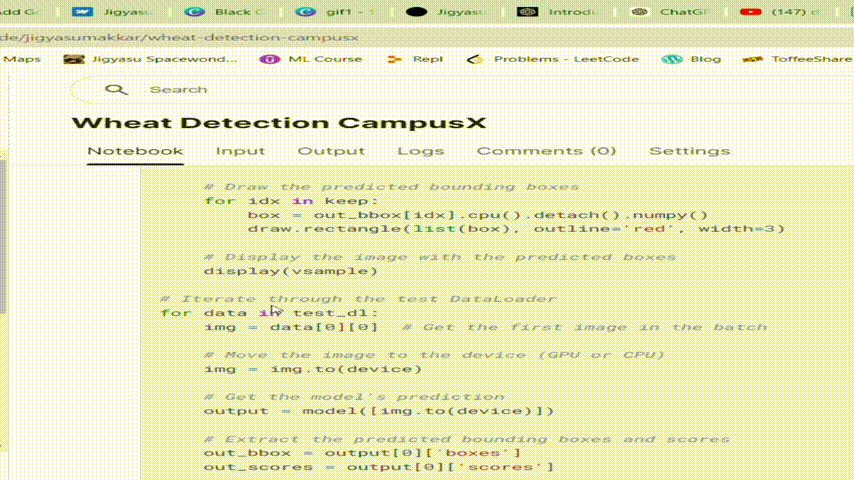Click the ToffeeShare bookmark icon
The width and height of the screenshot is (854, 480).
pyautogui.click(x=753, y=59)
